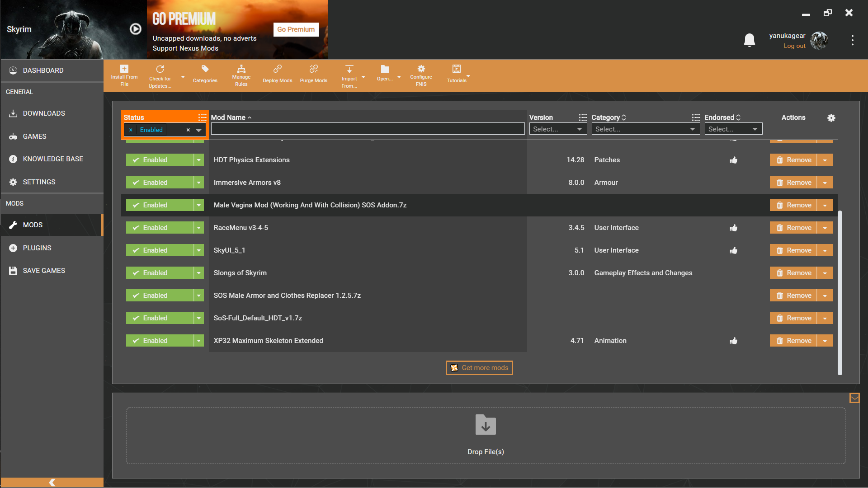Open the Version filter Select dropdown
The image size is (868, 488).
coord(558,129)
